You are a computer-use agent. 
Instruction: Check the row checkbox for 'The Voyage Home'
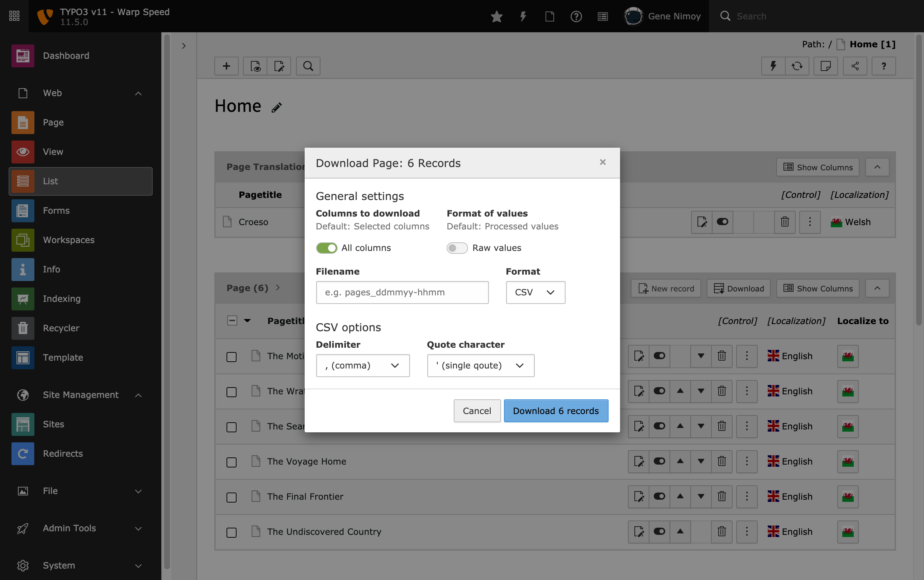pos(231,462)
